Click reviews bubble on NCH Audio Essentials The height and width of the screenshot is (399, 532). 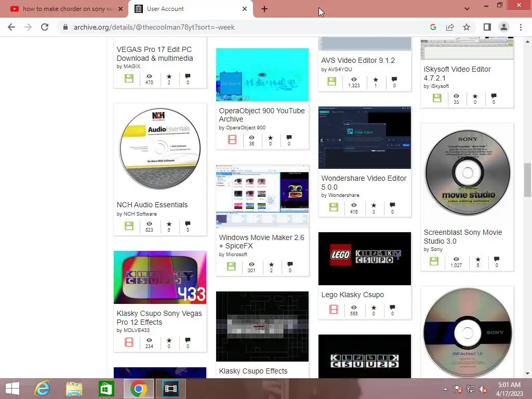coord(188,224)
